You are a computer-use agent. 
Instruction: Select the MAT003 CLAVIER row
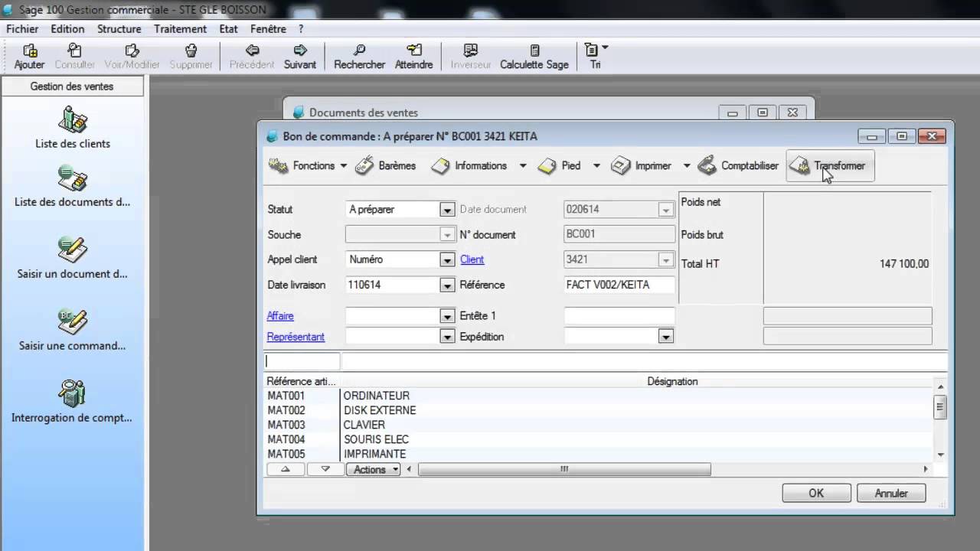tap(599, 425)
